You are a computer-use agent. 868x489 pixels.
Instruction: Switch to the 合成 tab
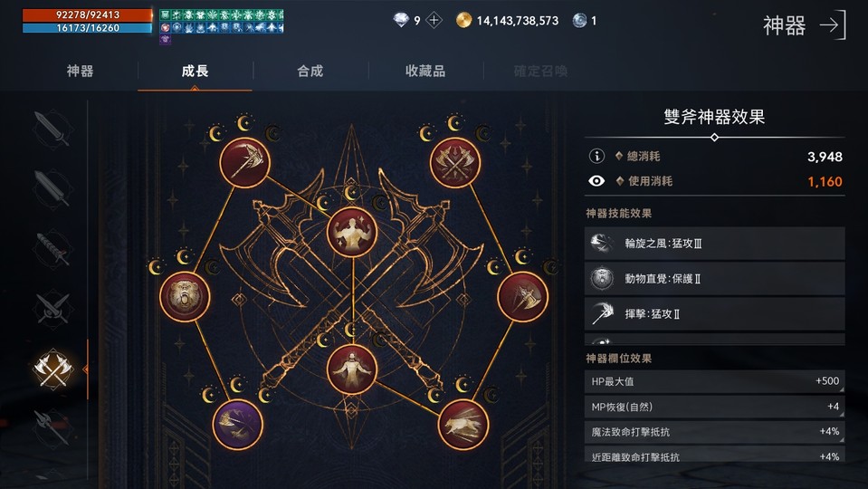pyautogui.click(x=310, y=71)
